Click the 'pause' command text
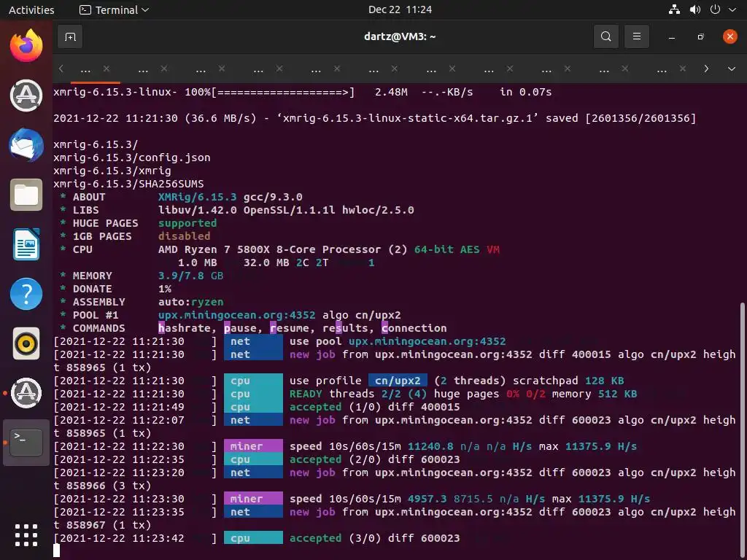This screenshot has height=560, width=747. pyautogui.click(x=240, y=328)
